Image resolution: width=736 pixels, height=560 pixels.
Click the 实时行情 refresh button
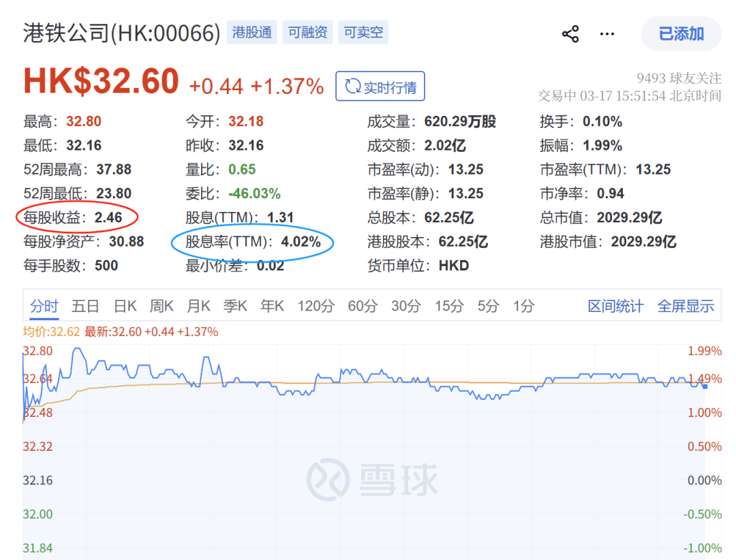[380, 87]
